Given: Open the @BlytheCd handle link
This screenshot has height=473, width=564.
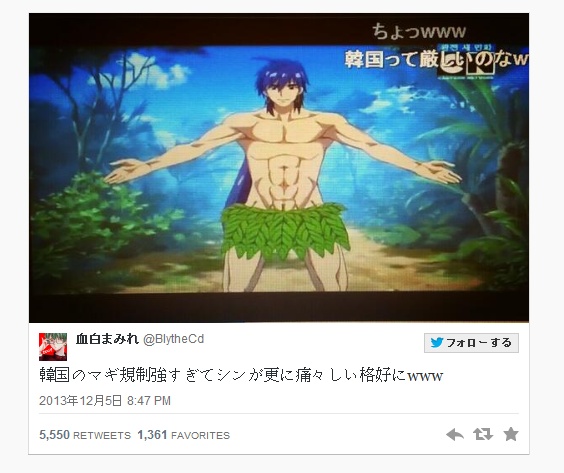Looking at the screenshot, I should coord(174,339).
